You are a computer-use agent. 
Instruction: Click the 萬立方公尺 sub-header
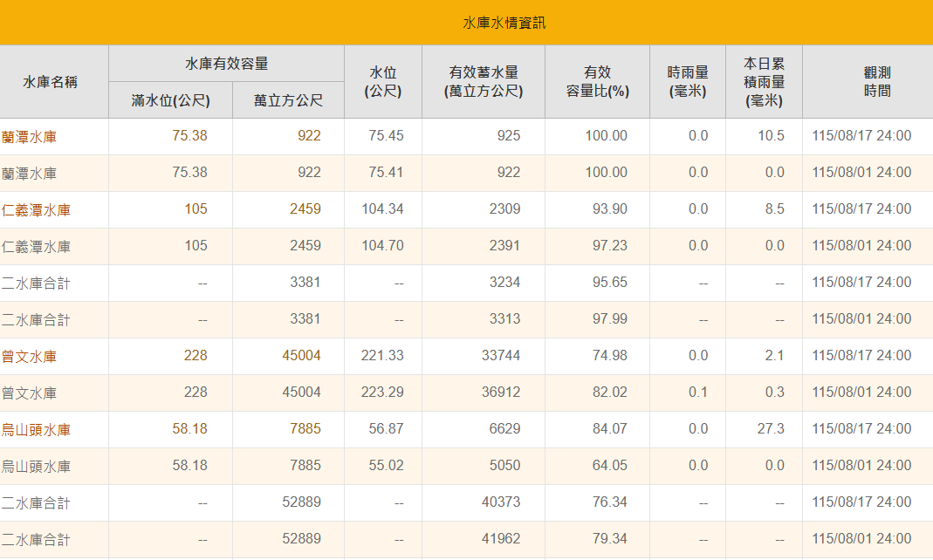pyautogui.click(x=289, y=100)
